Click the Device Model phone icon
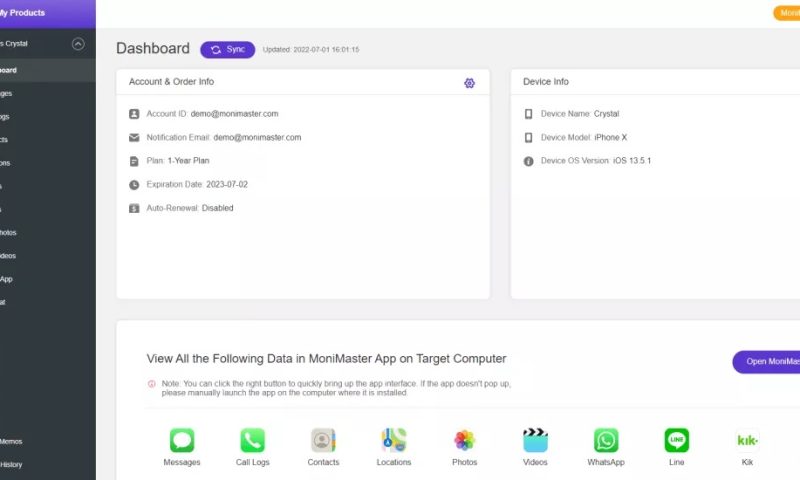Screen dimensions: 800x480 [529, 138]
